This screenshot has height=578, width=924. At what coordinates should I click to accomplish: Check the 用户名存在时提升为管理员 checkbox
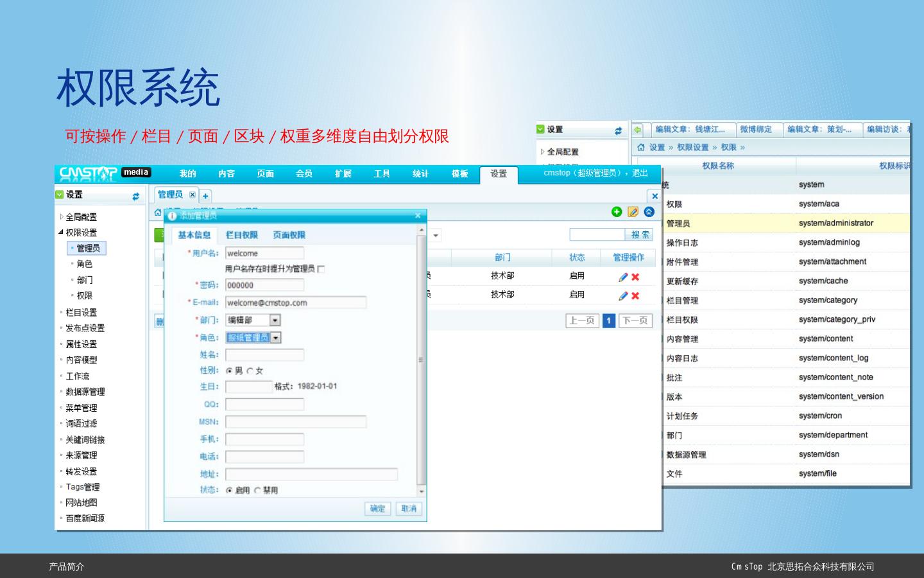[x=321, y=269]
